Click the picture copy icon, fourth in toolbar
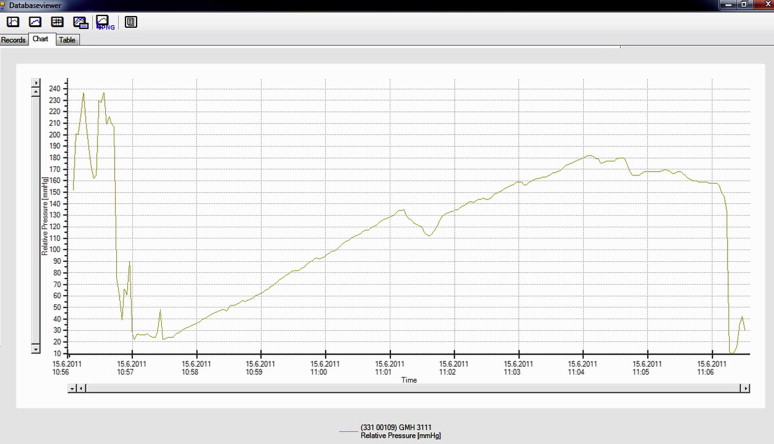This screenshot has height=444, width=774. (80, 22)
